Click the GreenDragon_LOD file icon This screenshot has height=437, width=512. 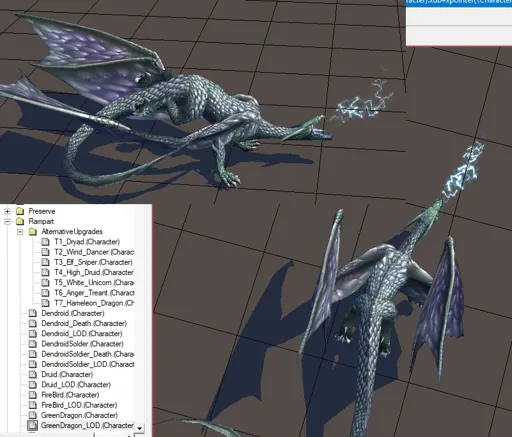click(x=33, y=426)
